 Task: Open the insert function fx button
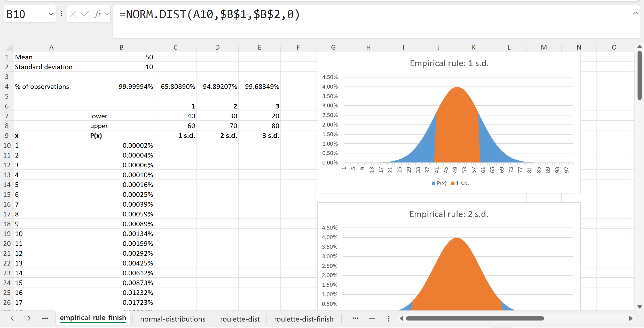pos(98,14)
